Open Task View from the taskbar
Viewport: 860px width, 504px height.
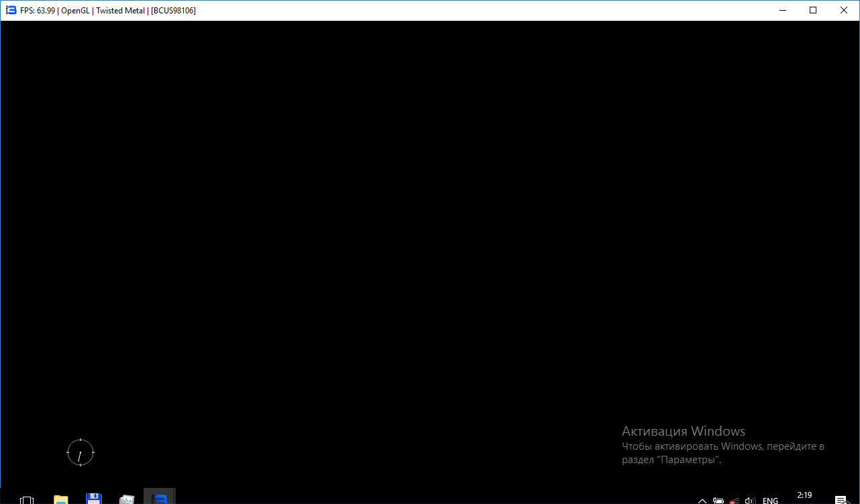click(x=27, y=499)
